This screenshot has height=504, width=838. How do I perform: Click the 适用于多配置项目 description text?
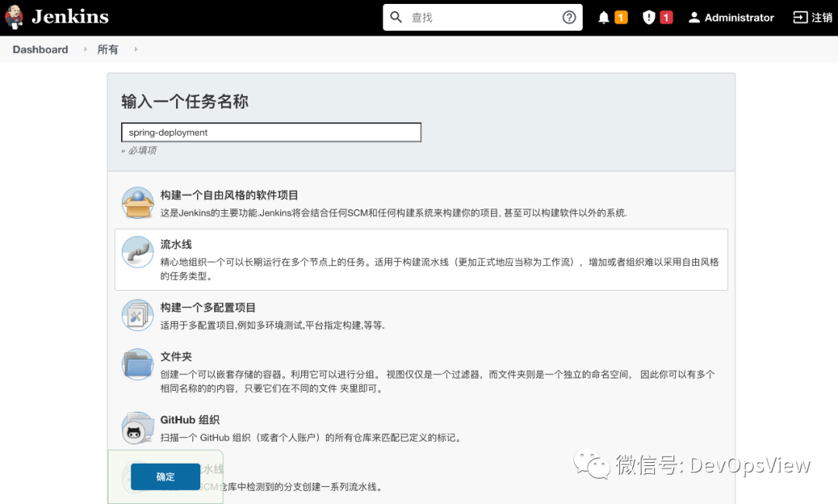point(272,325)
